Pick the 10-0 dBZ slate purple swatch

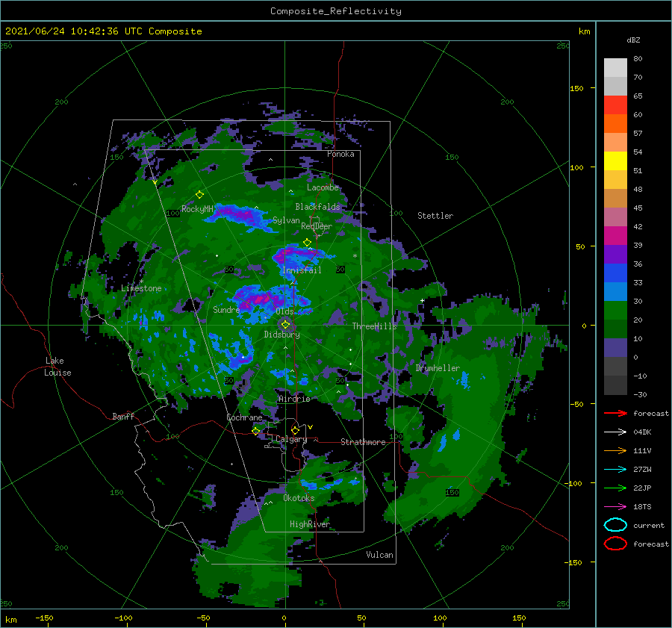(615, 348)
